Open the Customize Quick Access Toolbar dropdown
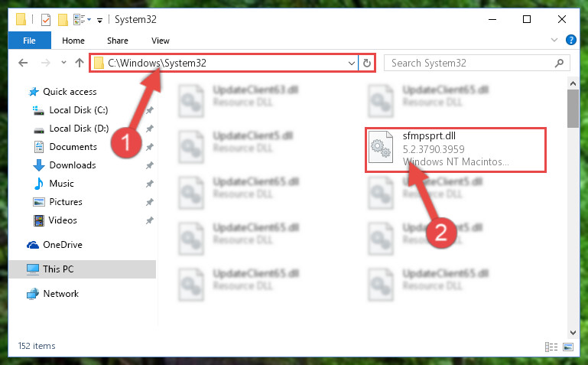The width and height of the screenshot is (588, 365). click(x=99, y=20)
